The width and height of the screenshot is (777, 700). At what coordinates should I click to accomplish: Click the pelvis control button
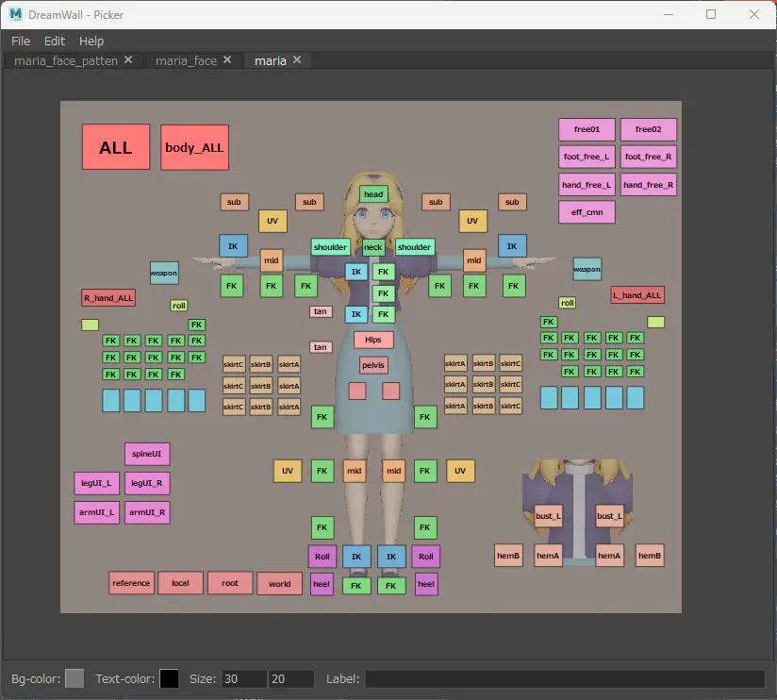(x=373, y=365)
